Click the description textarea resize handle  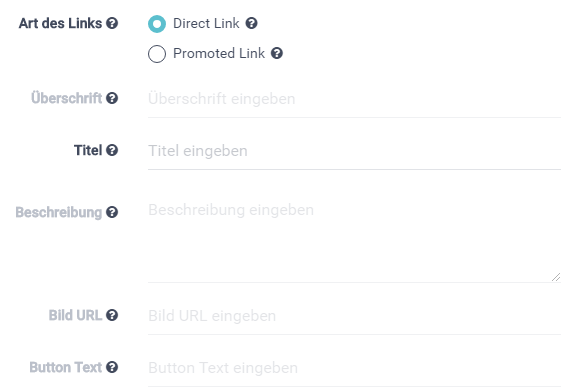pyautogui.click(x=556, y=277)
